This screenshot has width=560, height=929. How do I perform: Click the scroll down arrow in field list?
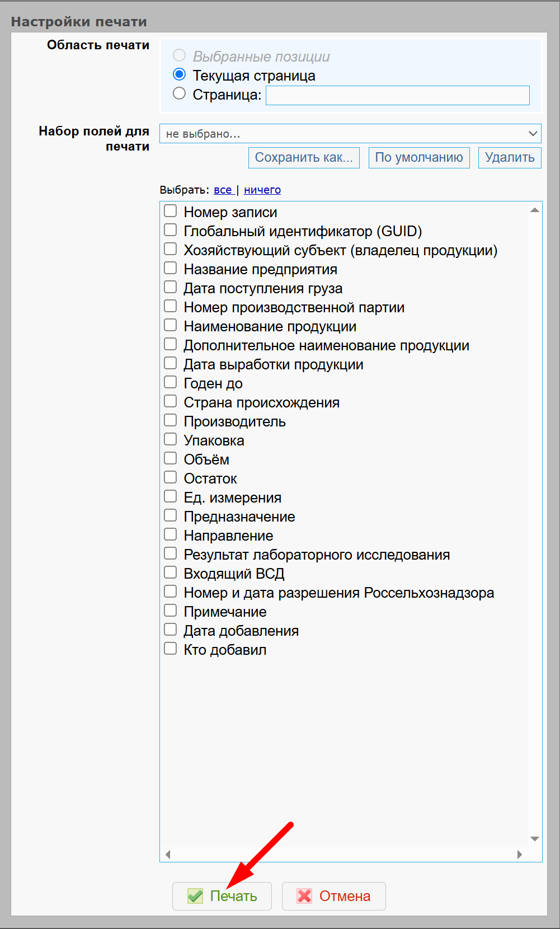[x=534, y=838]
